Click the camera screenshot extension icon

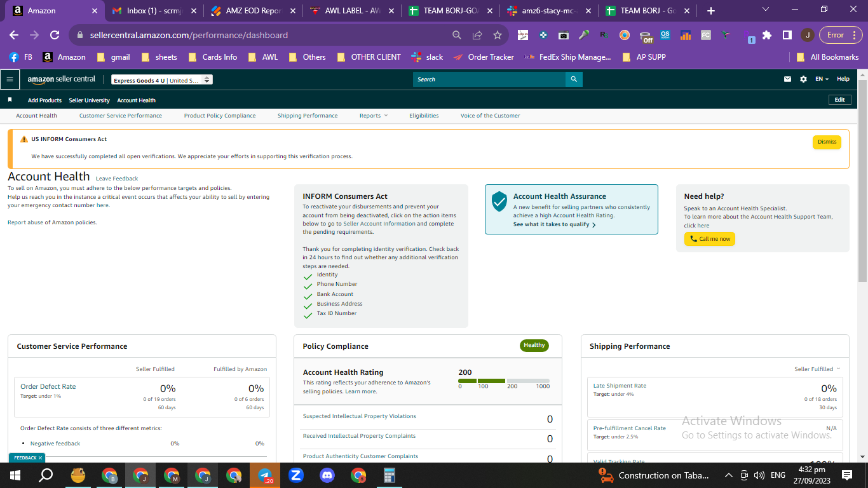pos(563,35)
